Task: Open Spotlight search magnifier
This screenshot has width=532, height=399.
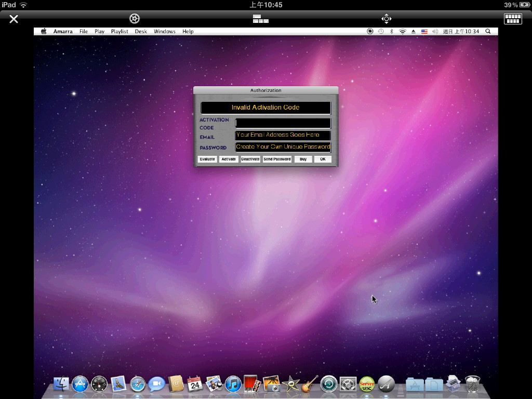Action: [x=488, y=31]
